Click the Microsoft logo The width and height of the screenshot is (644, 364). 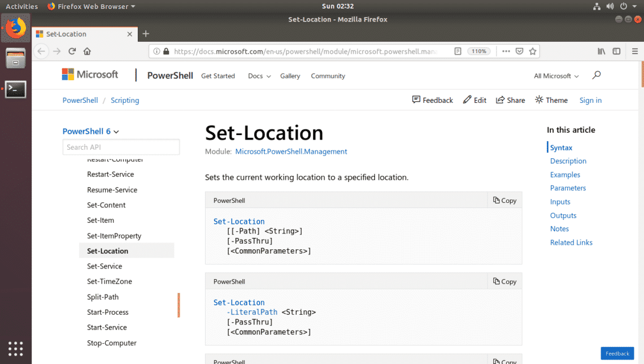click(90, 75)
